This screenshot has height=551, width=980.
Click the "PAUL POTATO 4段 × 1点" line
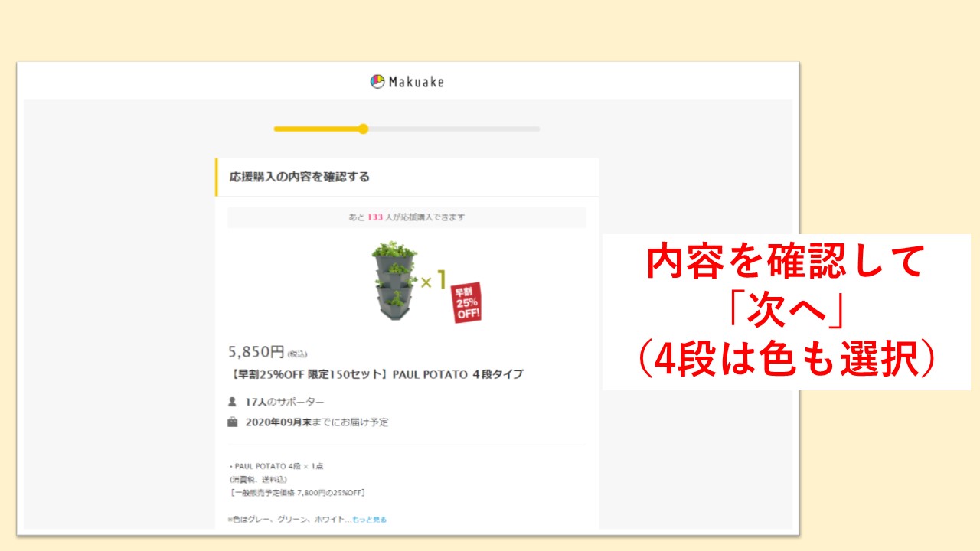pos(276,466)
